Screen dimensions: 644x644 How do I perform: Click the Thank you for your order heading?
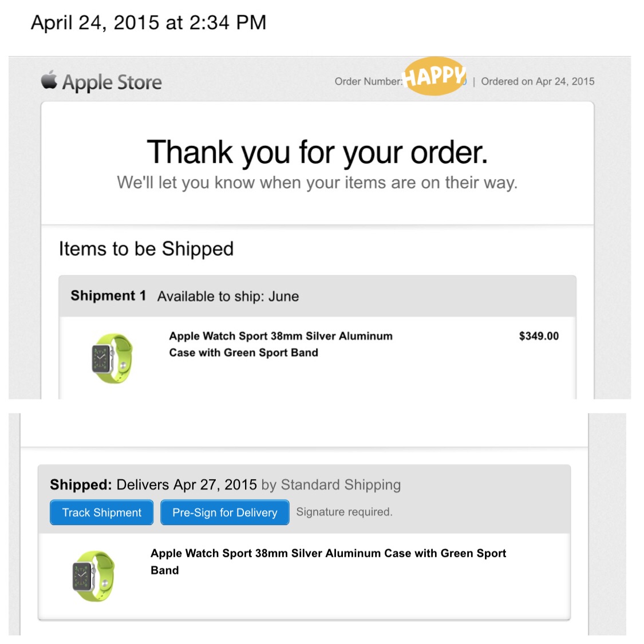(x=317, y=152)
